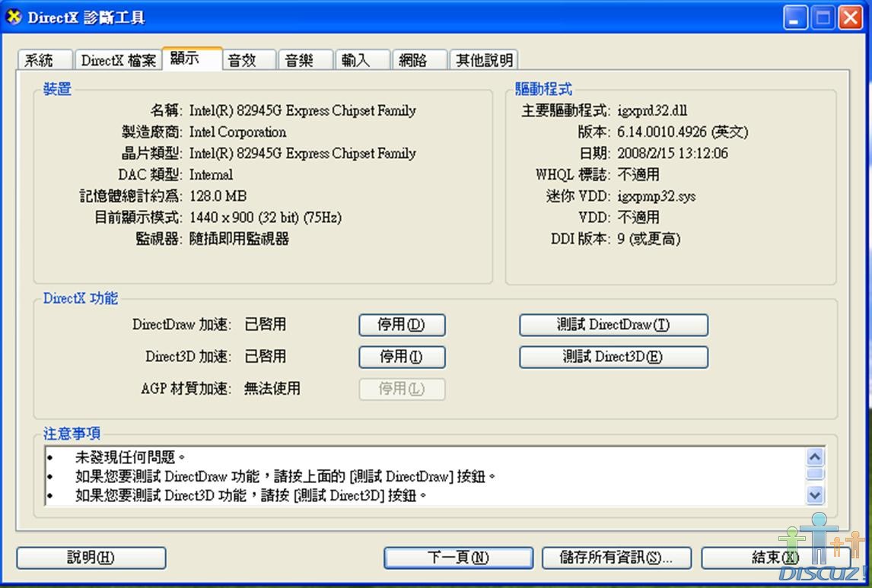Click the note about 測試 DirectDraw 功能
The image size is (872, 588).
285,476
